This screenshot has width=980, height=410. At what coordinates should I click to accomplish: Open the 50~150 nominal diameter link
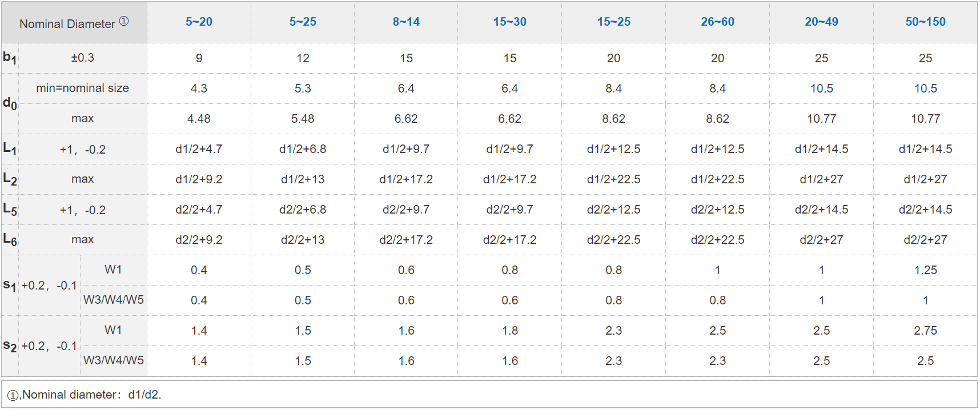[x=926, y=22]
